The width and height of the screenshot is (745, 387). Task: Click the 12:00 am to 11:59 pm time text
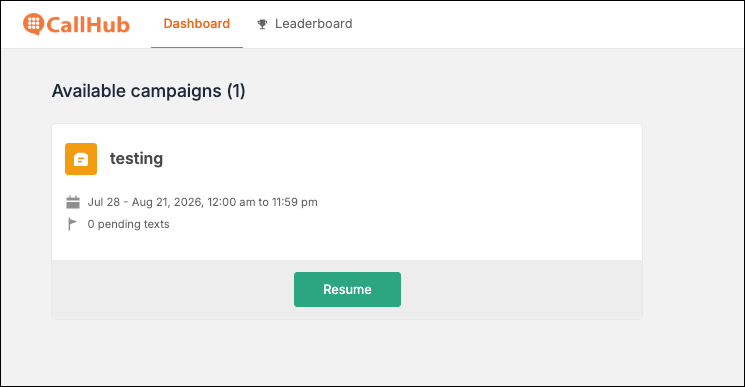262,202
